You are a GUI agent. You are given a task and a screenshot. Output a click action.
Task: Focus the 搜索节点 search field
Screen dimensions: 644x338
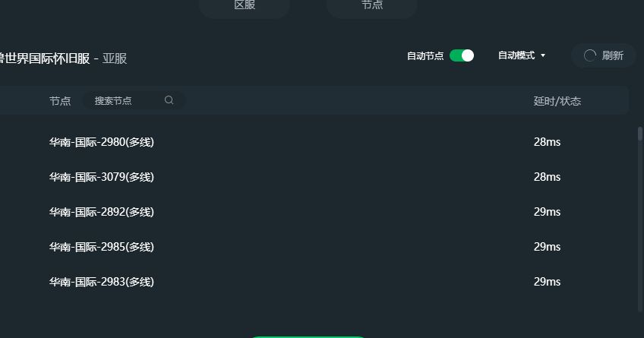[x=134, y=100]
